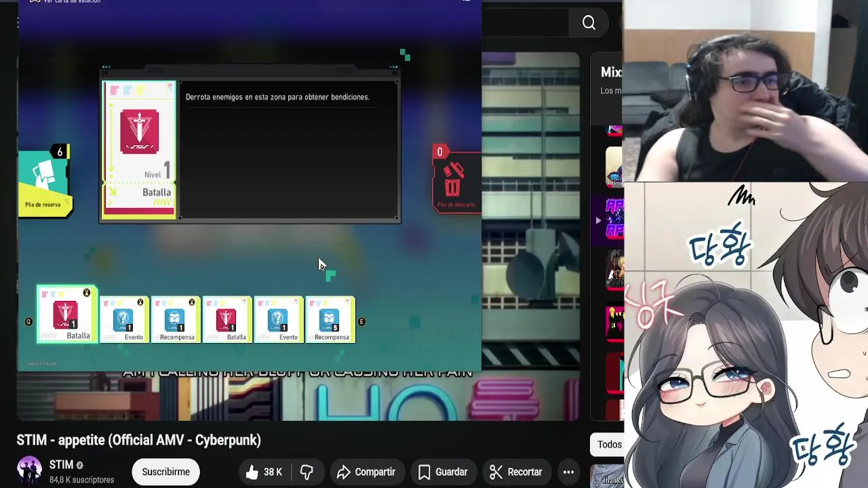Click the '84,8 K suscriptores' text
Viewport: 868px width, 488px height.
(x=81, y=480)
